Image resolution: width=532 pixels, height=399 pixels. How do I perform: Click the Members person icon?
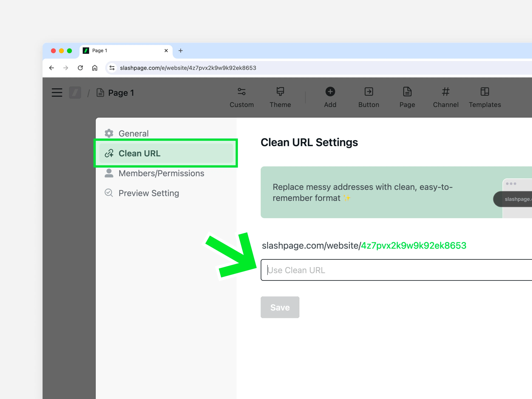pyautogui.click(x=109, y=173)
